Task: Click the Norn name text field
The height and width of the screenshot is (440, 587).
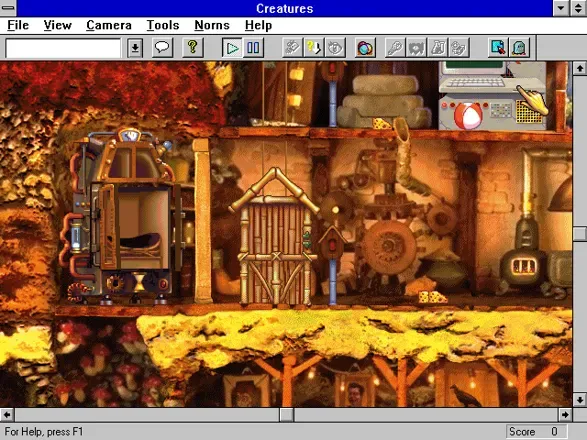Action: (x=63, y=48)
